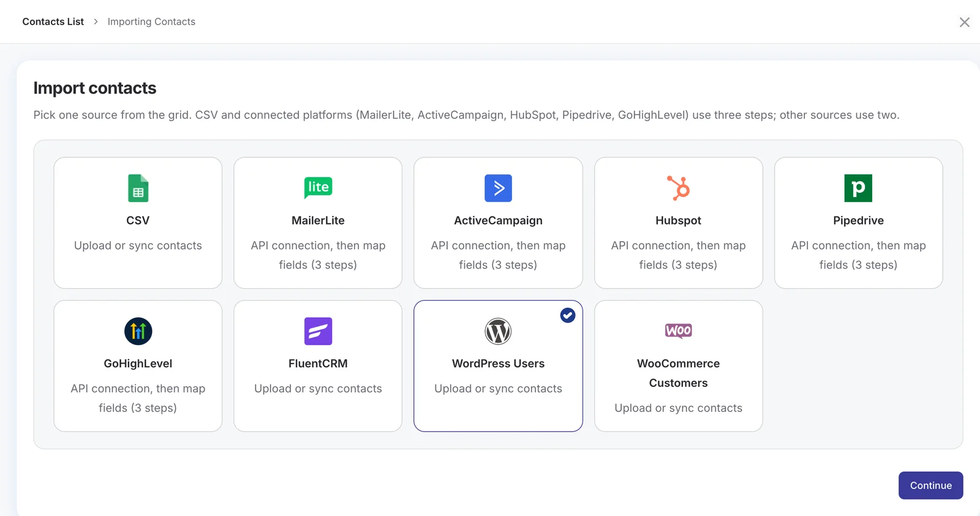The image size is (980, 516).
Task: Select the CSV spreadsheet icon
Action: 138,188
